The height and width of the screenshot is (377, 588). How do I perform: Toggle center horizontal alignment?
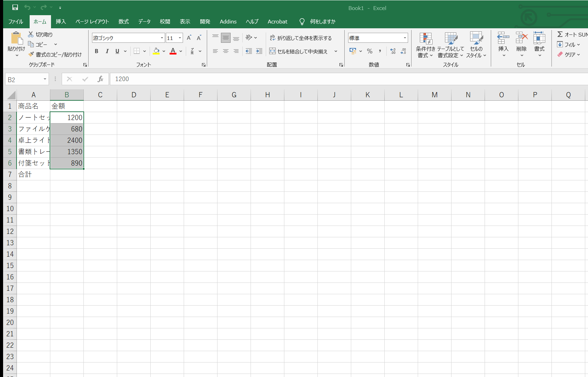tap(226, 51)
